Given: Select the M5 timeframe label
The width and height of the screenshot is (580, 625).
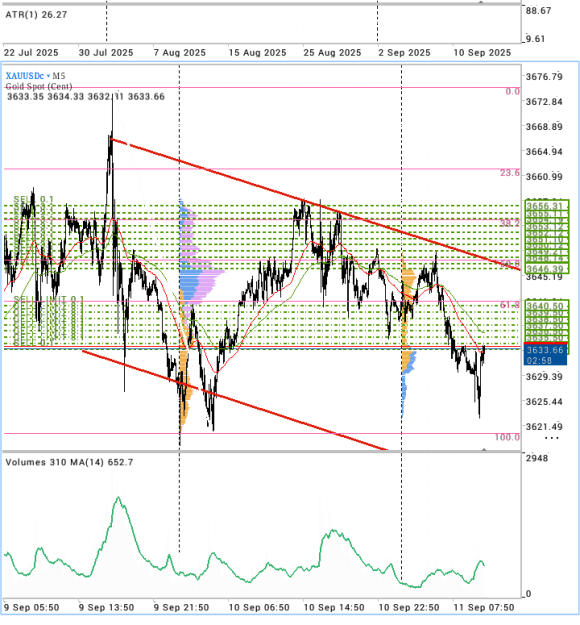Looking at the screenshot, I should (x=59, y=76).
